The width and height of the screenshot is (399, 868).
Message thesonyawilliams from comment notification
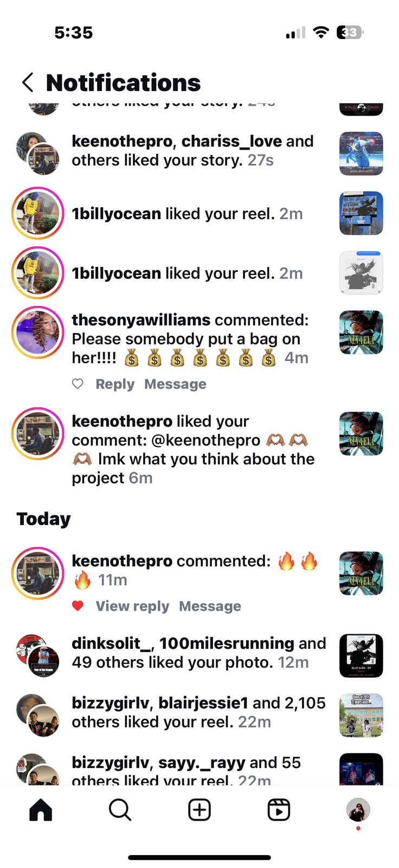[x=175, y=384]
